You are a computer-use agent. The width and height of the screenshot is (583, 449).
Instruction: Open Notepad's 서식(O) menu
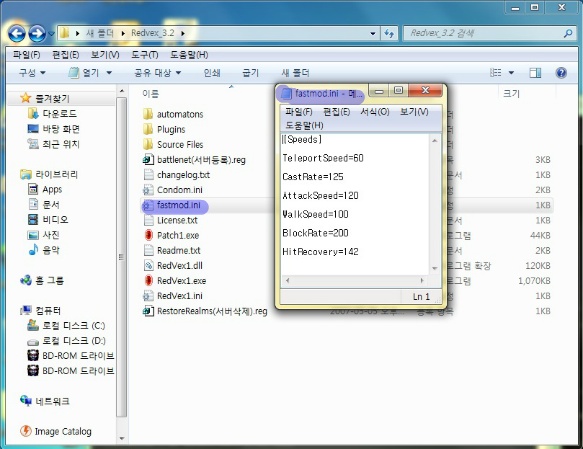coord(375,112)
